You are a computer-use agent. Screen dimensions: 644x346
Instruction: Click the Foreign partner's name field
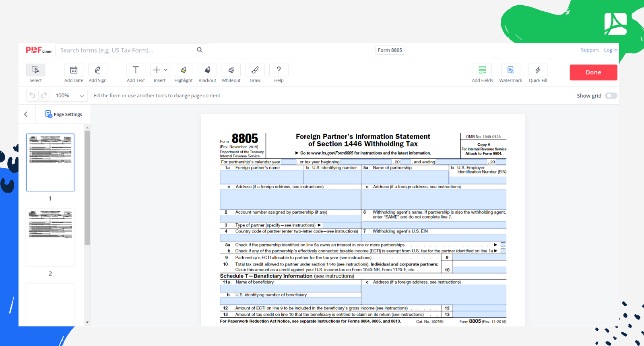tap(262, 177)
